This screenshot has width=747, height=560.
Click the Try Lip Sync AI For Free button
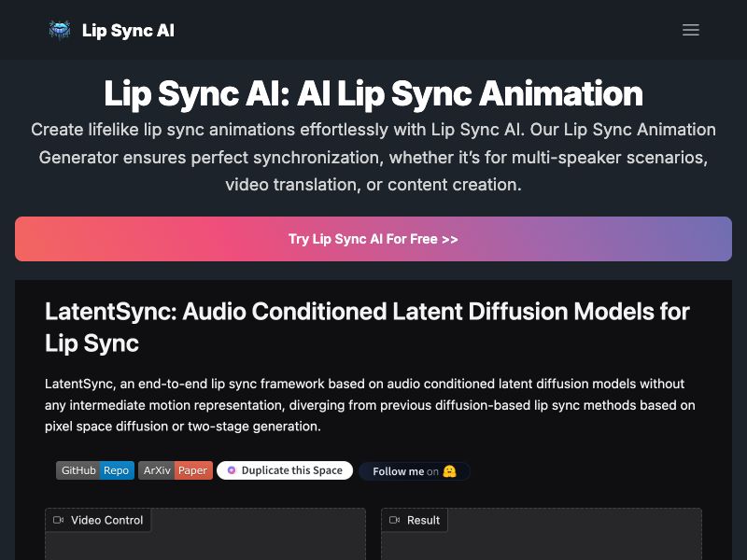(373, 239)
